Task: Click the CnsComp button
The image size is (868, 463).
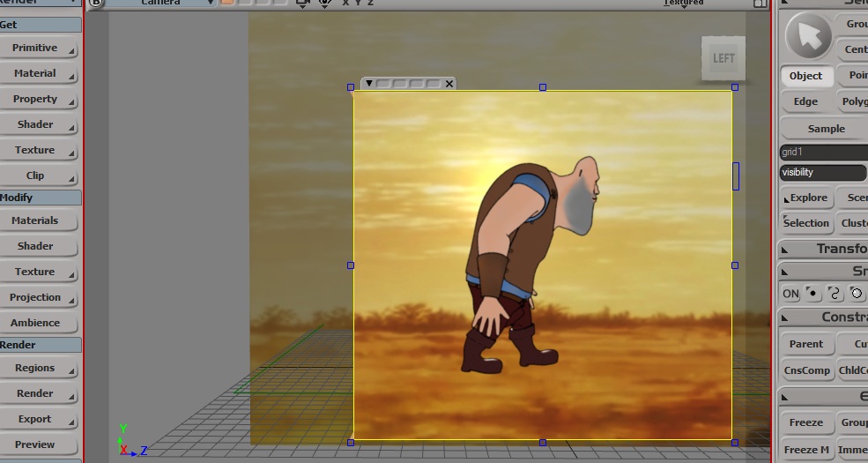Action: [x=806, y=370]
